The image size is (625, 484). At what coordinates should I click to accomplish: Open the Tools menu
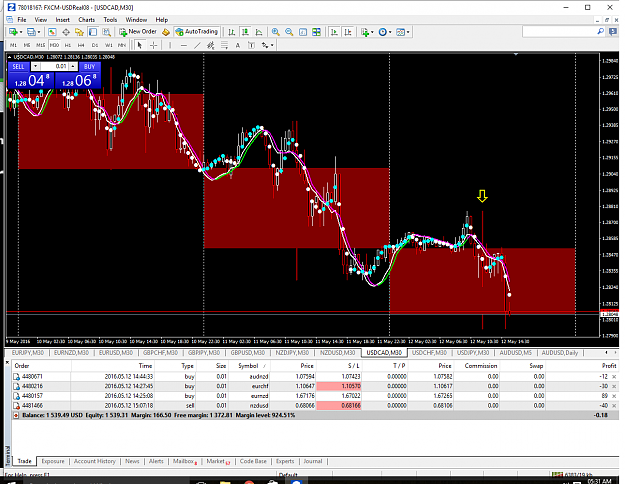(110, 20)
